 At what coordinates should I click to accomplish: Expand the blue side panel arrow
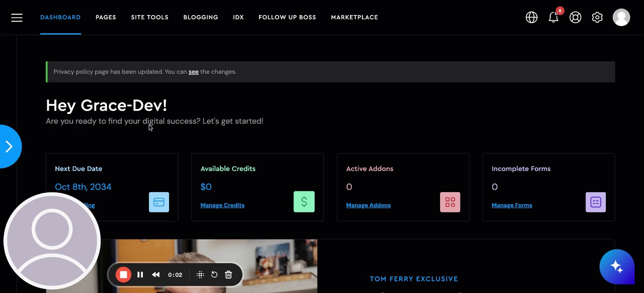click(9, 146)
